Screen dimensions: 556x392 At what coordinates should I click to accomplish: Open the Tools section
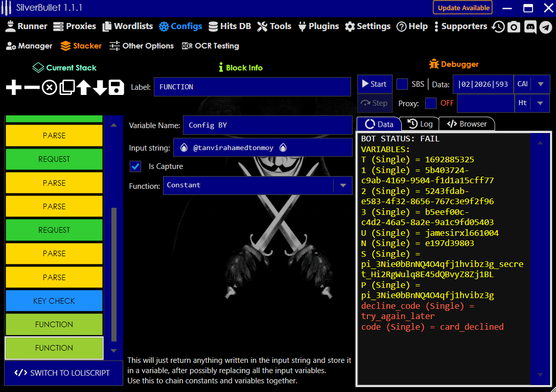coord(274,26)
